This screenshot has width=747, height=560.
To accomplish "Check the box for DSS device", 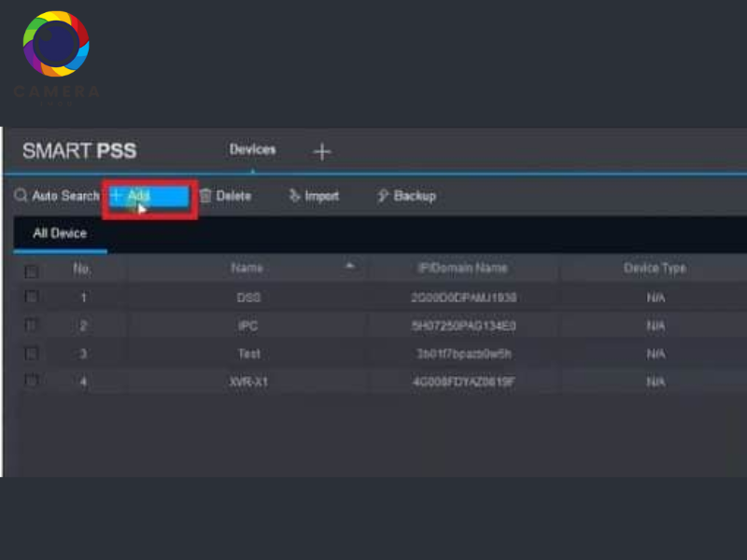I will (x=32, y=297).
